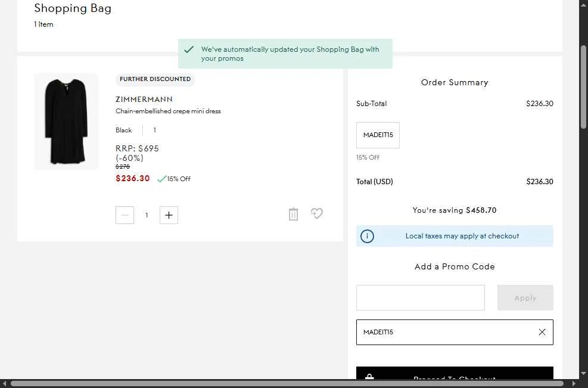
Task: Delete the Zimmermann dress with trash icon
Action: (293, 214)
